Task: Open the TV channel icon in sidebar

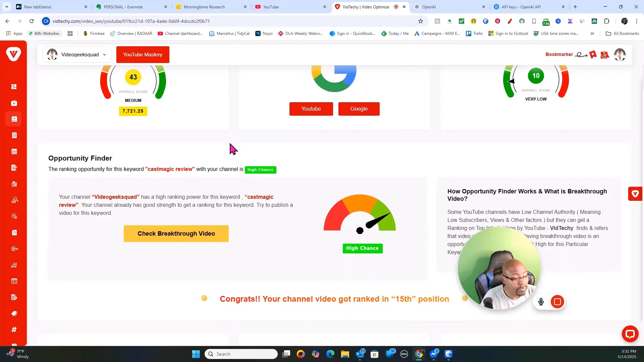Action: [x=14, y=103]
